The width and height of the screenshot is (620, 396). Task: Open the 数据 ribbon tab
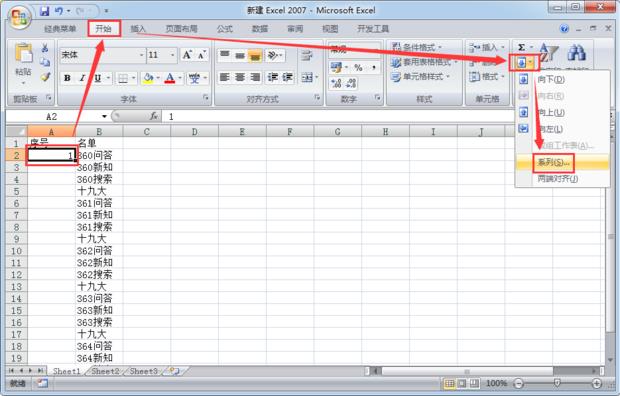pyautogui.click(x=260, y=28)
